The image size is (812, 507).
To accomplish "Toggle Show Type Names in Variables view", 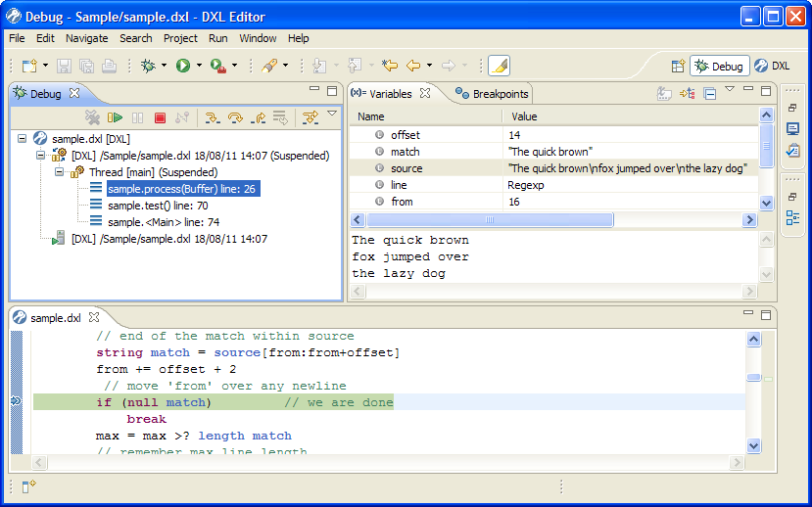I will pyautogui.click(x=664, y=94).
